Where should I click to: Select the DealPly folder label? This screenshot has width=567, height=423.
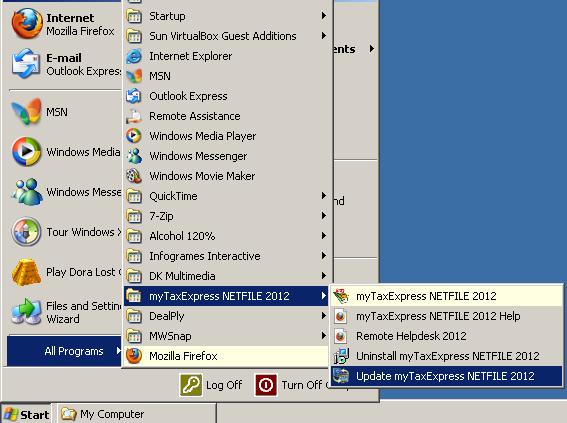coord(167,316)
